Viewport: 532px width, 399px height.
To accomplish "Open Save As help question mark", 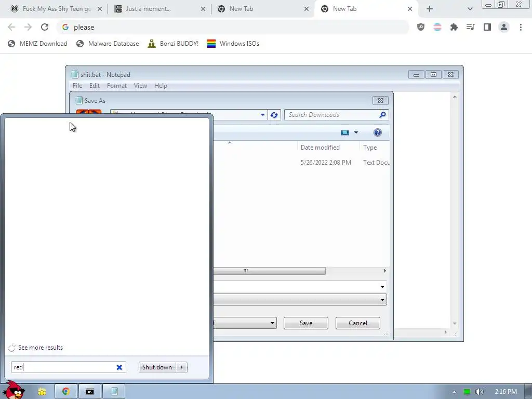I will coord(377,132).
